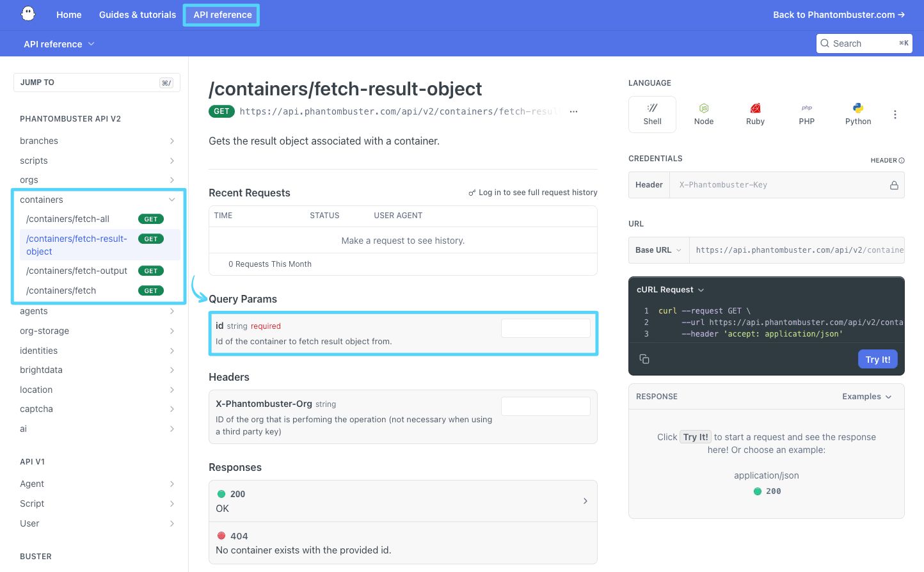Open /containers/fetch-output endpoint
This screenshot has height=572, width=924.
click(77, 271)
